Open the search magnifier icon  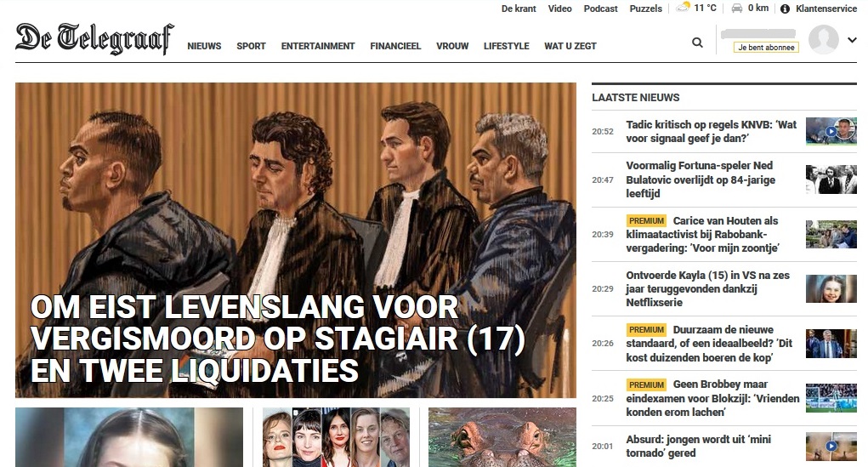697,43
